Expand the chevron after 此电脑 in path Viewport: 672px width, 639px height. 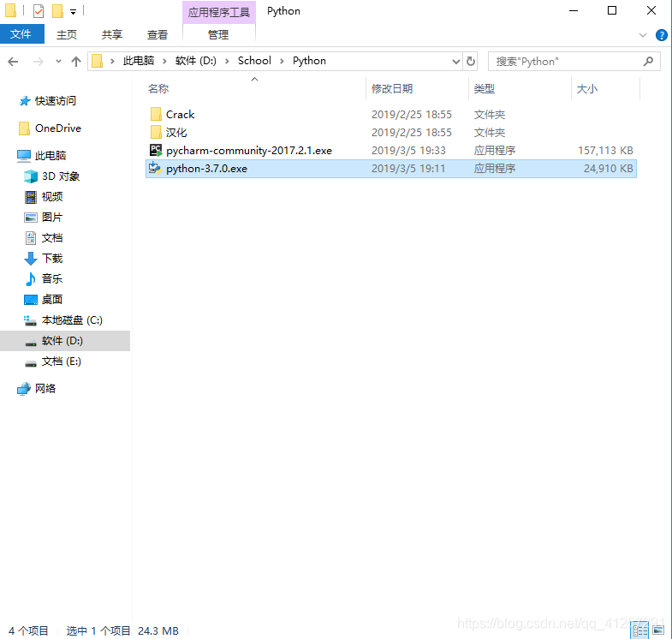[x=164, y=62]
